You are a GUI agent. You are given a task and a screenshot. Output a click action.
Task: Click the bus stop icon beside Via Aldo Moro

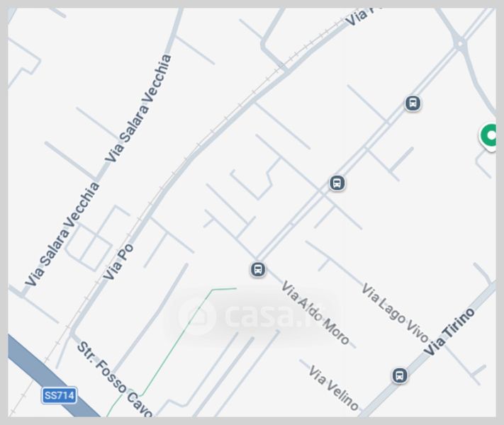[x=258, y=269]
